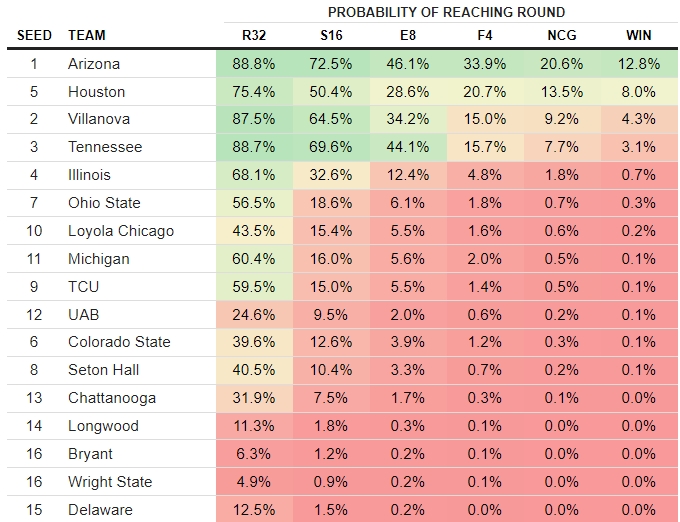This screenshot has height=522, width=680.
Task: Sort table by the SEED column header
Action: tap(34, 35)
